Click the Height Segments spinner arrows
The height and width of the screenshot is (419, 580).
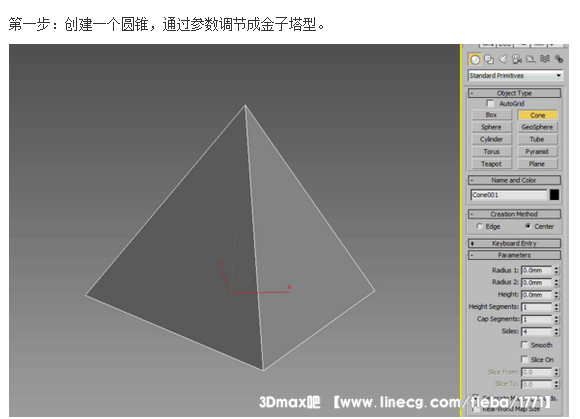pos(556,307)
